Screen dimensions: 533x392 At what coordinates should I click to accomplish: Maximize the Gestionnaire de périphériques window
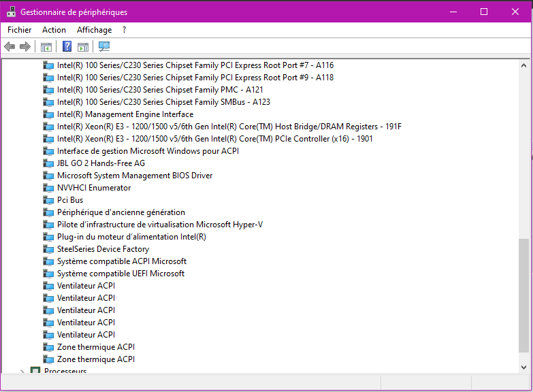coord(484,12)
